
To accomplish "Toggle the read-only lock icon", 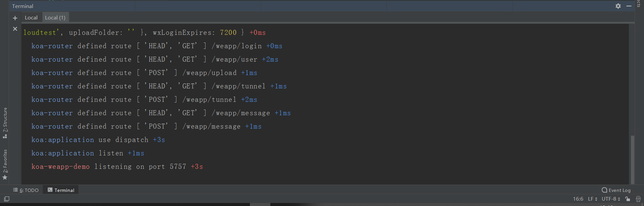I will coord(628,199).
